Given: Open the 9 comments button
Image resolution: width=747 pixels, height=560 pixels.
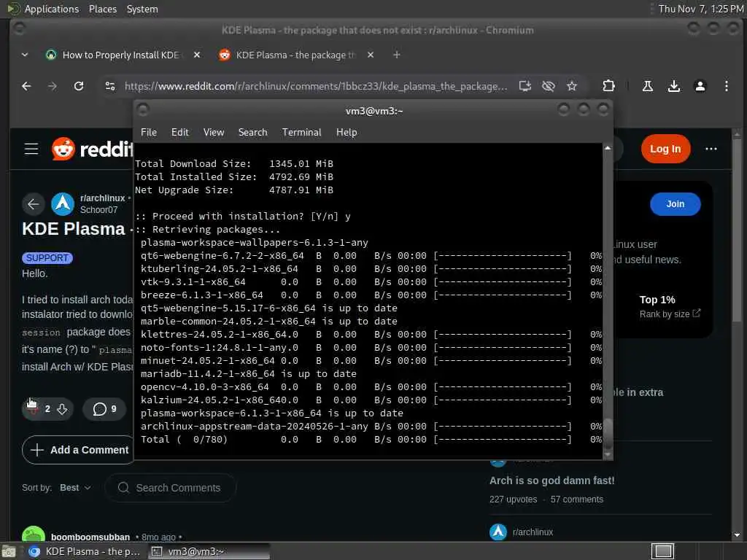Looking at the screenshot, I should 104,409.
